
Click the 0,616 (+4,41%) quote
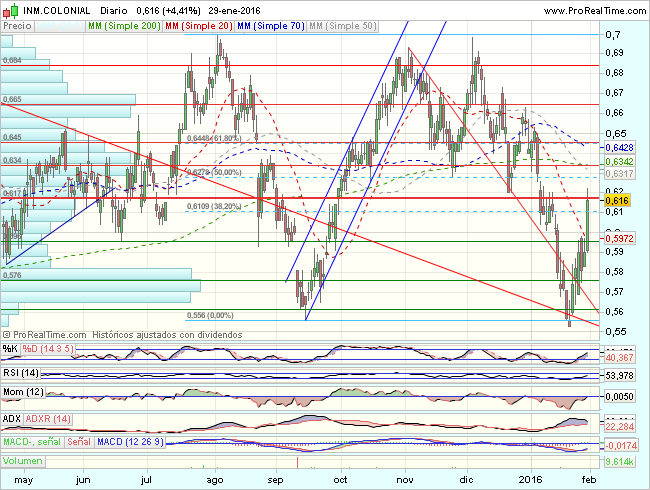coord(168,10)
